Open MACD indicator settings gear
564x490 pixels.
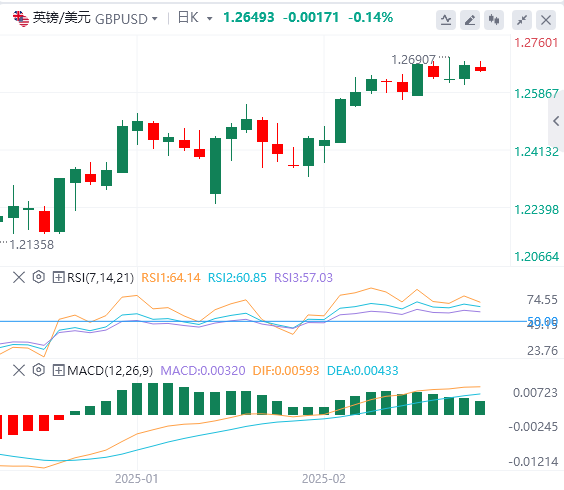(x=38, y=370)
